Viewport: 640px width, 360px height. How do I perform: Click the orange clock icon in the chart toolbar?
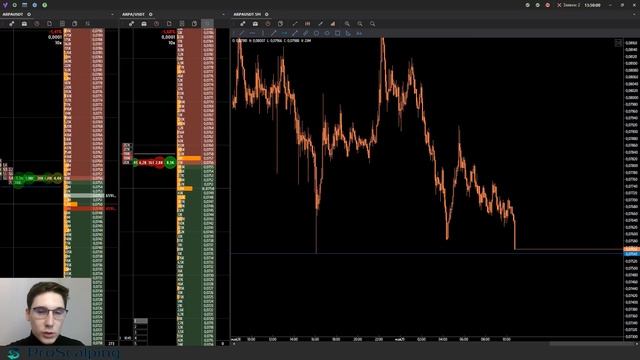(x=268, y=24)
